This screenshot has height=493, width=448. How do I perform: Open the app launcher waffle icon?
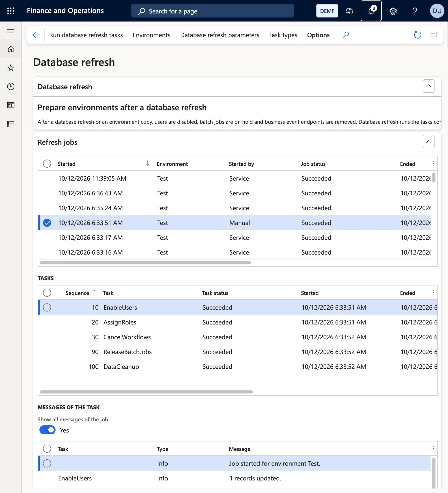tap(11, 11)
